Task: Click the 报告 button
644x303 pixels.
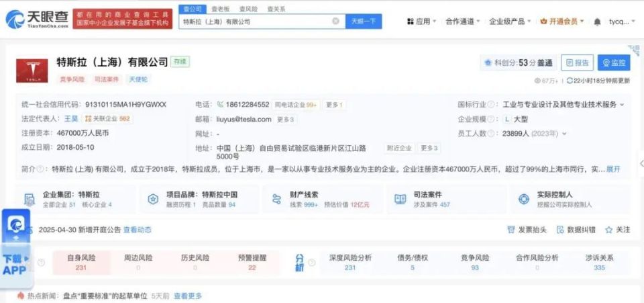Action: [577, 63]
